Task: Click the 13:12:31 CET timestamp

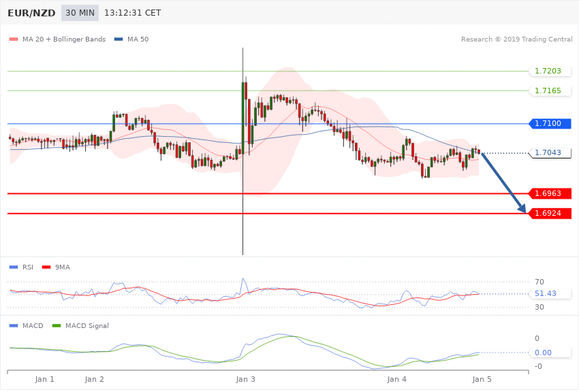Action: point(133,13)
